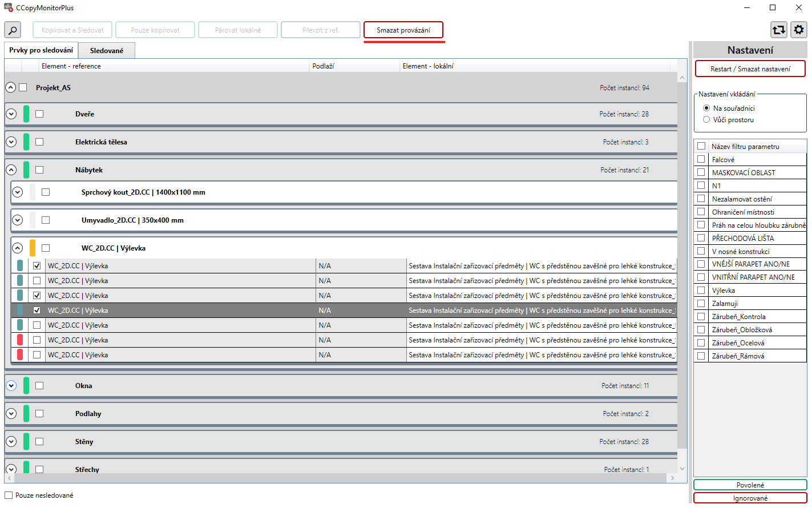Uncheck the highlighted WC_2D.CC Výlevka row checkbox
812x508 pixels.
point(37,310)
